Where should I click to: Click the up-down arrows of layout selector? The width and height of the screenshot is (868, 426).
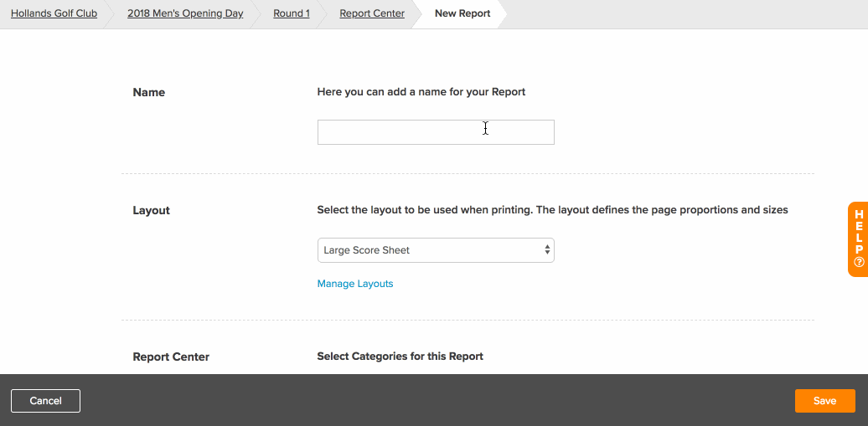(x=547, y=250)
